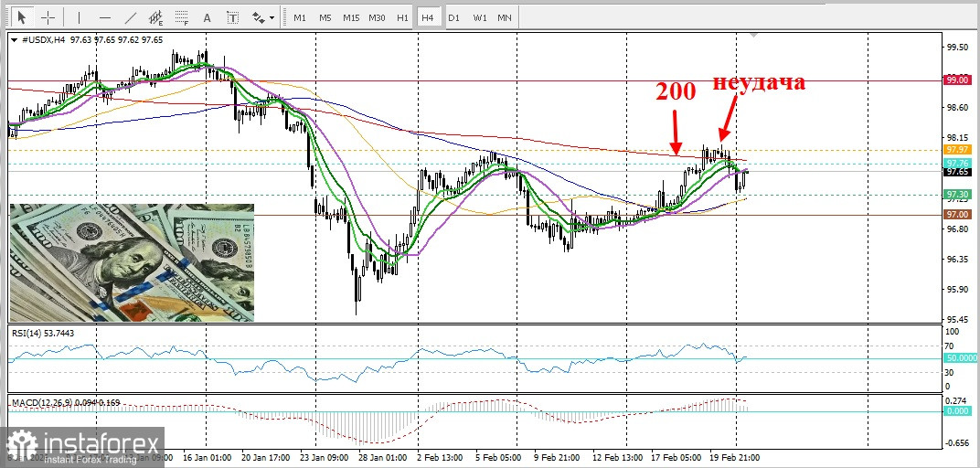Choose the trendline drawing tool
The image size is (980, 468).
[x=131, y=17]
